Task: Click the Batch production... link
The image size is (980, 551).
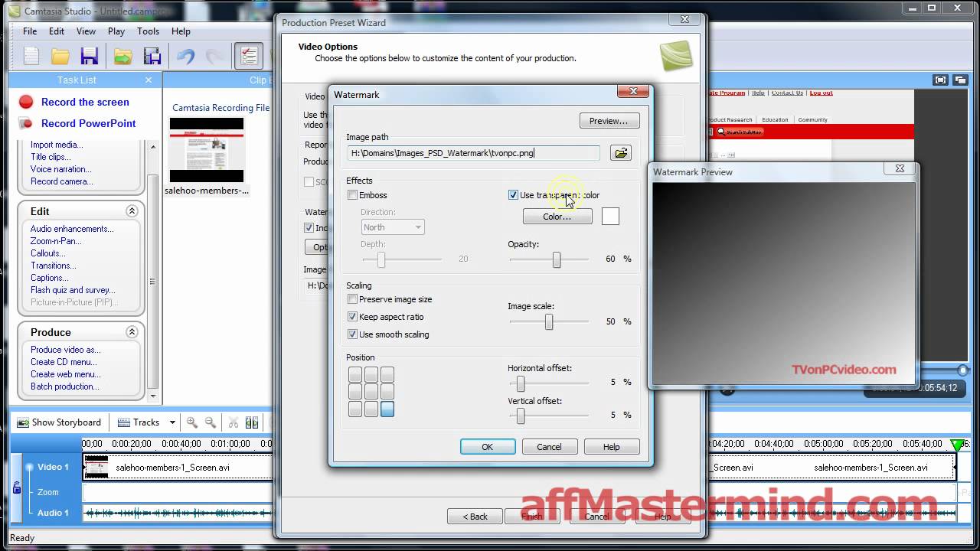Action: pyautogui.click(x=65, y=386)
